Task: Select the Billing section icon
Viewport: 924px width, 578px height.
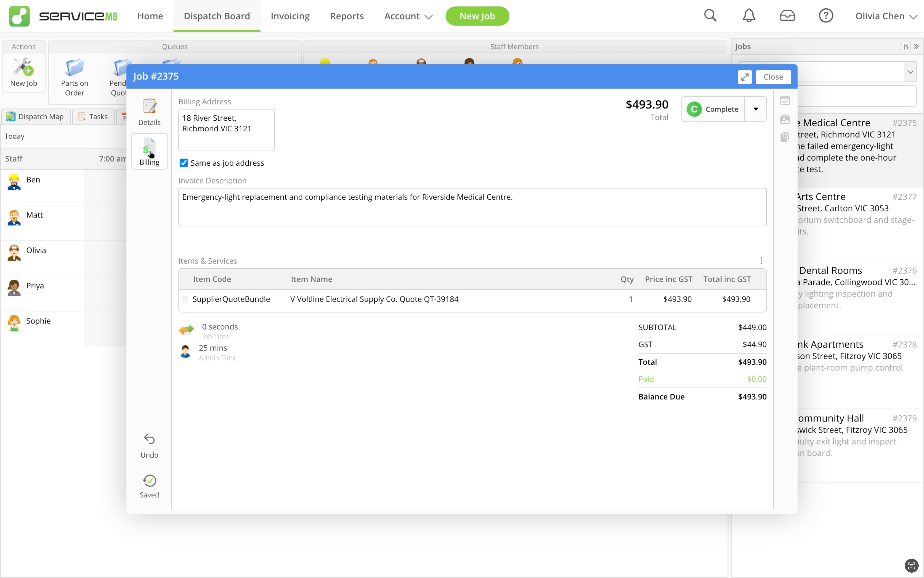Action: pyautogui.click(x=149, y=151)
